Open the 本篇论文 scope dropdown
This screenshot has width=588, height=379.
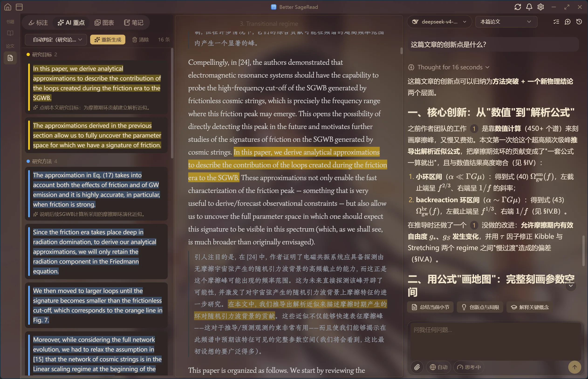click(506, 22)
